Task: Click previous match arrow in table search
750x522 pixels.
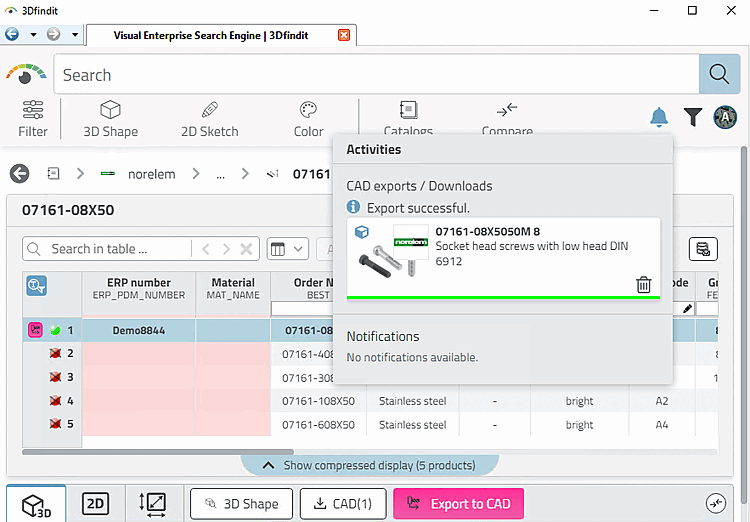Action: pos(206,249)
